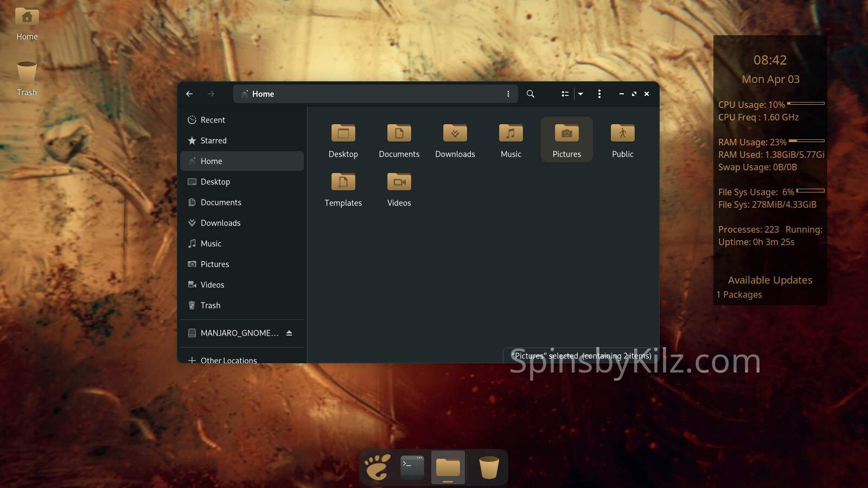Open the GNOME foot icon in dock
This screenshot has width=868, height=488.
pos(378,467)
